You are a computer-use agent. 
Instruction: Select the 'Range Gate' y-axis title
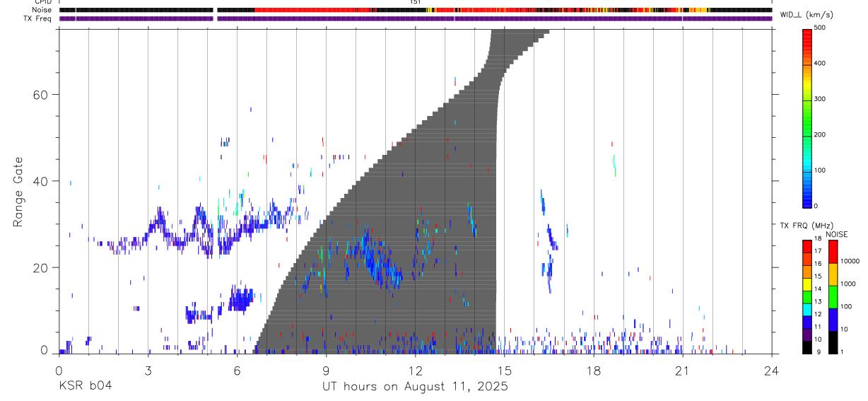(20, 192)
